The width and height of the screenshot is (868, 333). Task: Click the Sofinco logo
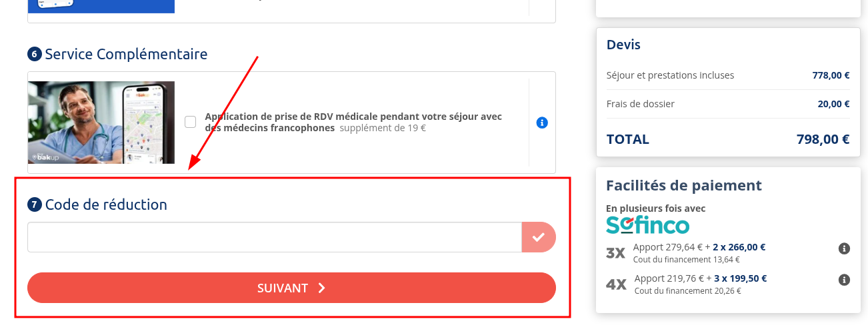647,224
